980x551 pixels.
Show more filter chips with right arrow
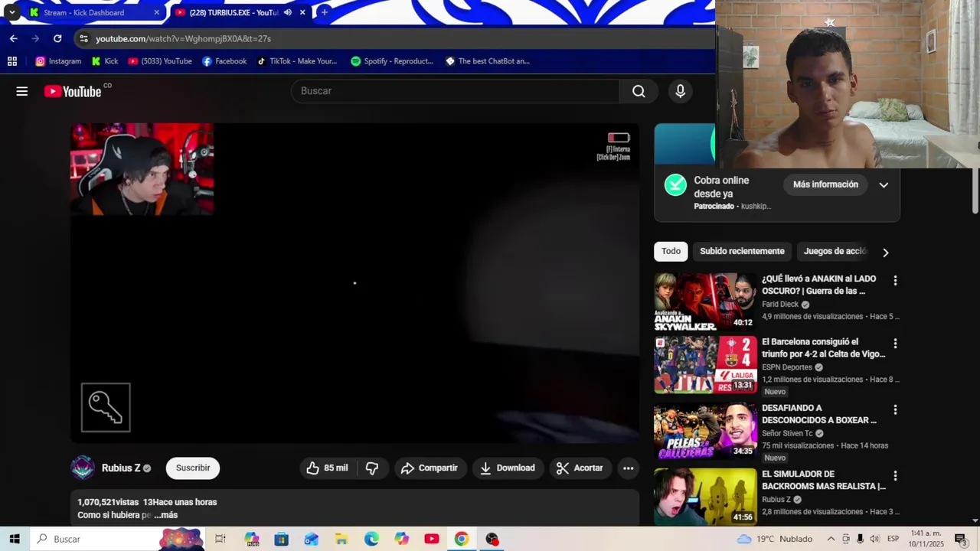tap(886, 252)
